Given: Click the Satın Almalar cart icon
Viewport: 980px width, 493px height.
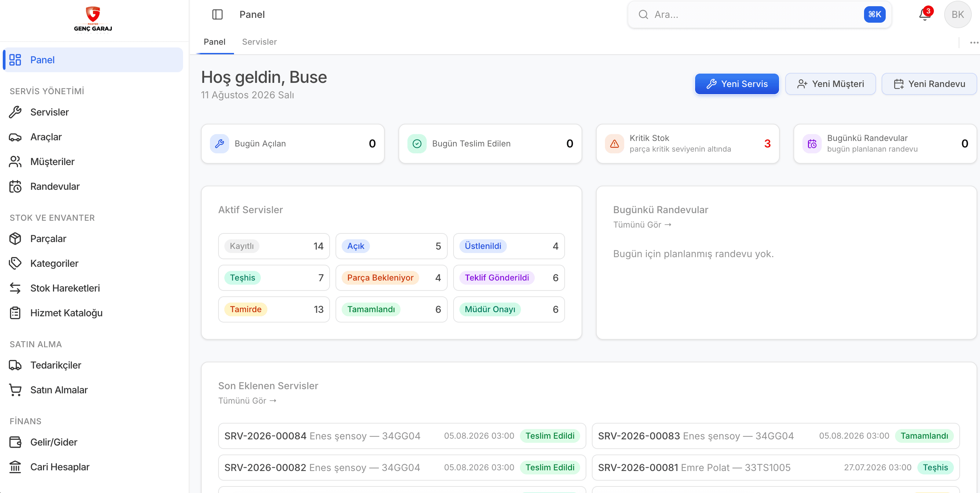Looking at the screenshot, I should tap(15, 390).
